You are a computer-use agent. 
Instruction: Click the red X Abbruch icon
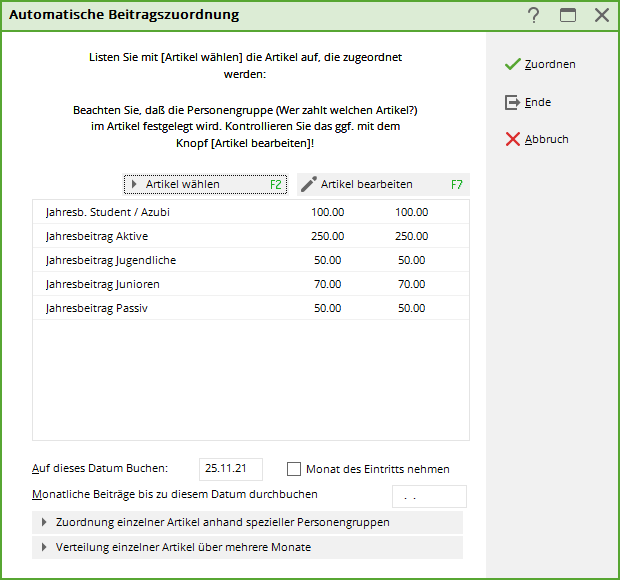click(512, 139)
